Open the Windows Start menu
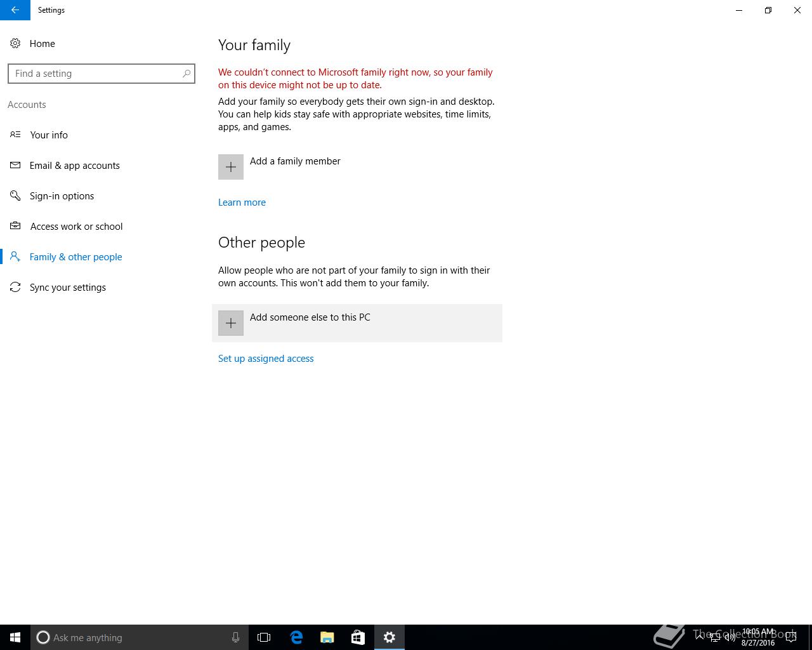Image resolution: width=812 pixels, height=650 pixels. [x=15, y=637]
